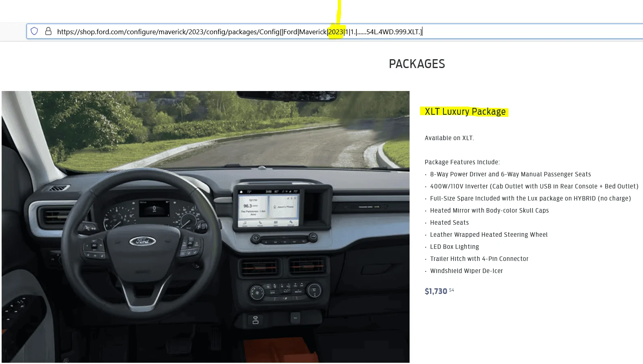Viewport: 643px width, 364px height.
Task: Click the Windshield Wiper De-Icer feature
Action: click(x=466, y=271)
